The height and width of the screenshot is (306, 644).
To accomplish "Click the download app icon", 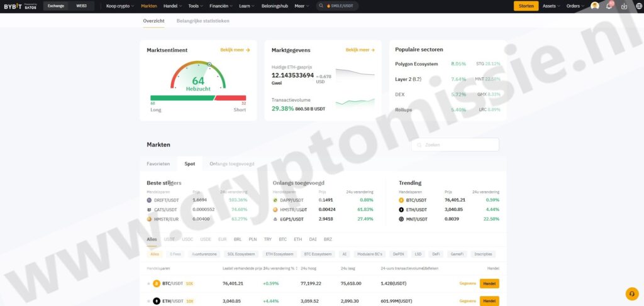I will [624, 6].
